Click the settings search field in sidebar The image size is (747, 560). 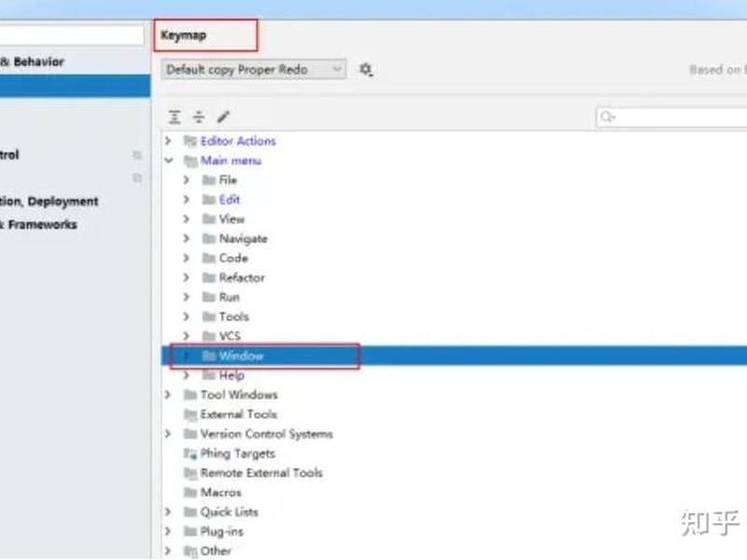coord(72,35)
